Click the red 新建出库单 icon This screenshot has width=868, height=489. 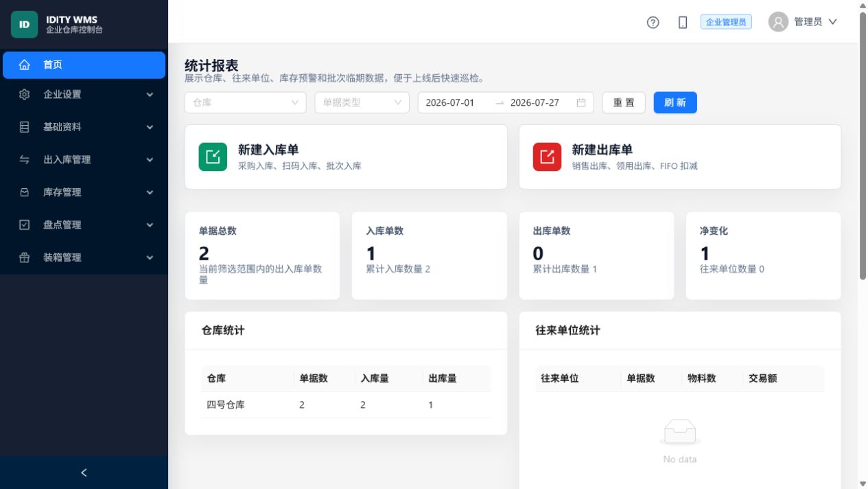(547, 157)
